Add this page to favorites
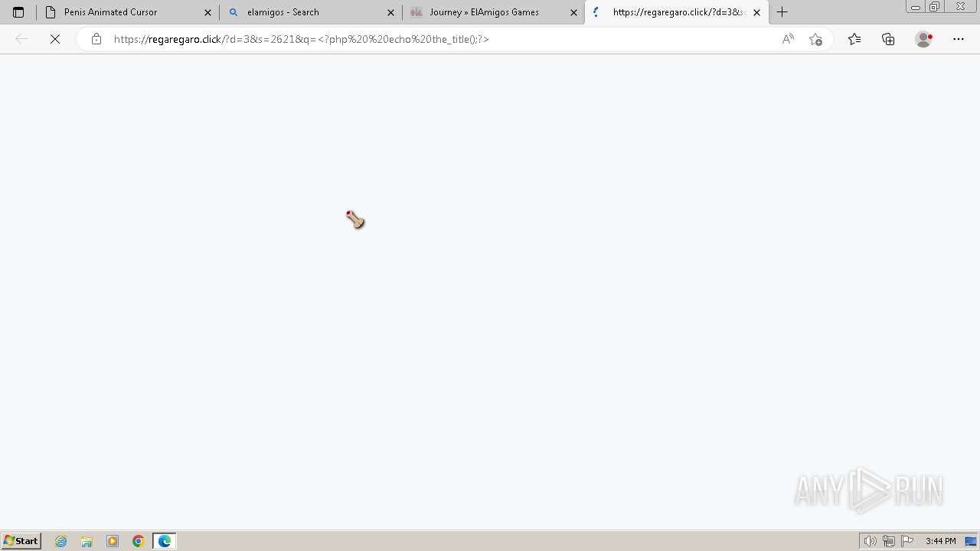Screen dimensions: 980x551 pos(815,39)
